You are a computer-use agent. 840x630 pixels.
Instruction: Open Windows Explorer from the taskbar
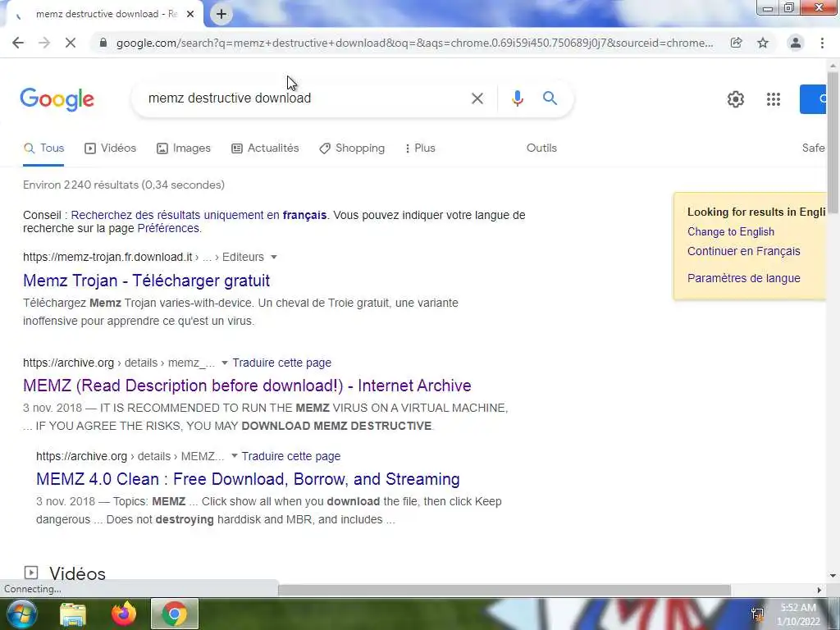coord(73,614)
